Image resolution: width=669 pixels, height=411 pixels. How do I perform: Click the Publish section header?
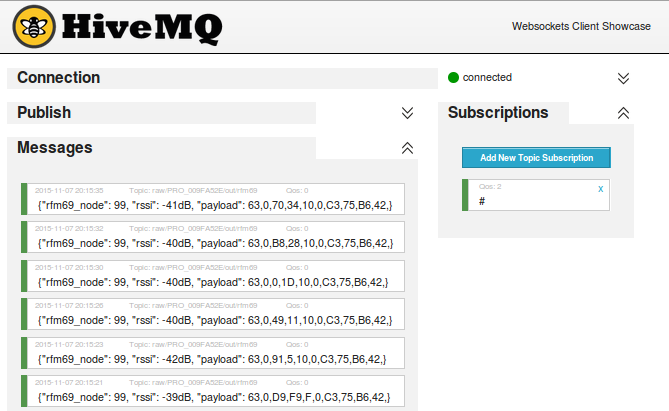(44, 113)
